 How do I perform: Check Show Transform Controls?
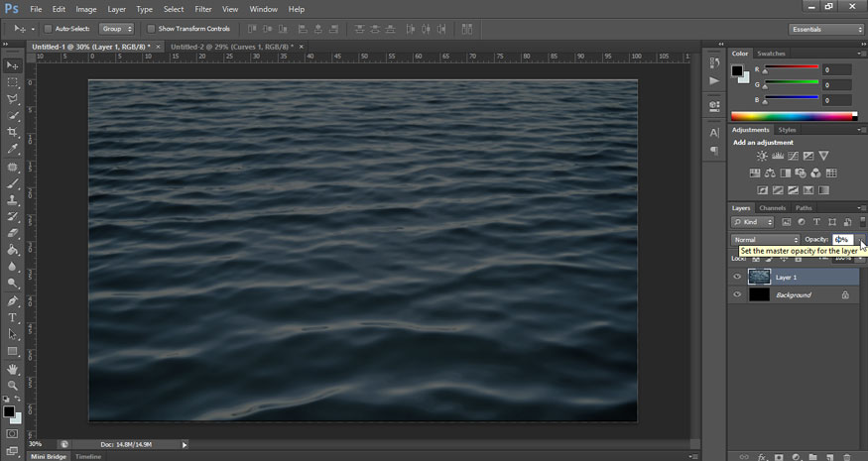[x=151, y=29]
